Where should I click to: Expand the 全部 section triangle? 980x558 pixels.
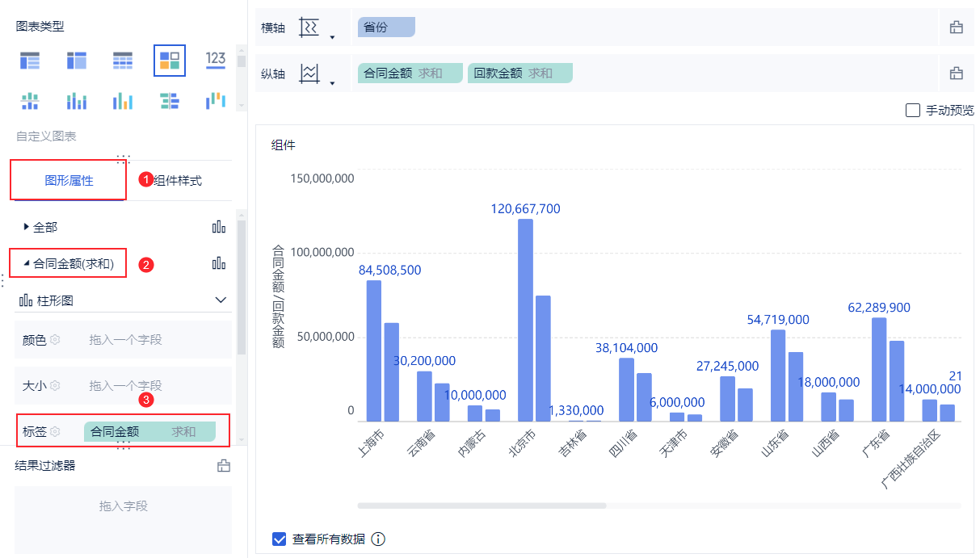(27, 227)
